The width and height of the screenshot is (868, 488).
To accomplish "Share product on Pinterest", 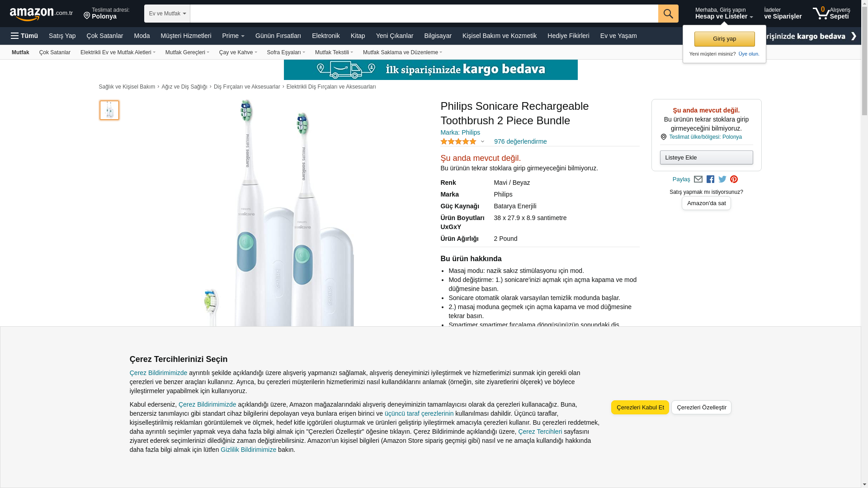I will click(734, 179).
